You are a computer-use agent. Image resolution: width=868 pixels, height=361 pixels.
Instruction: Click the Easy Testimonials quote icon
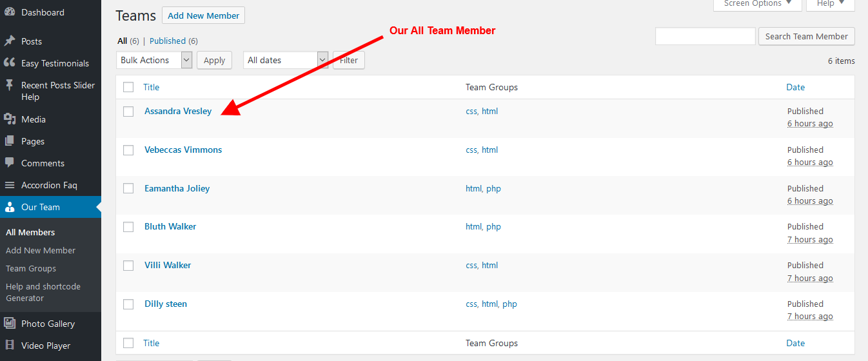(10, 63)
